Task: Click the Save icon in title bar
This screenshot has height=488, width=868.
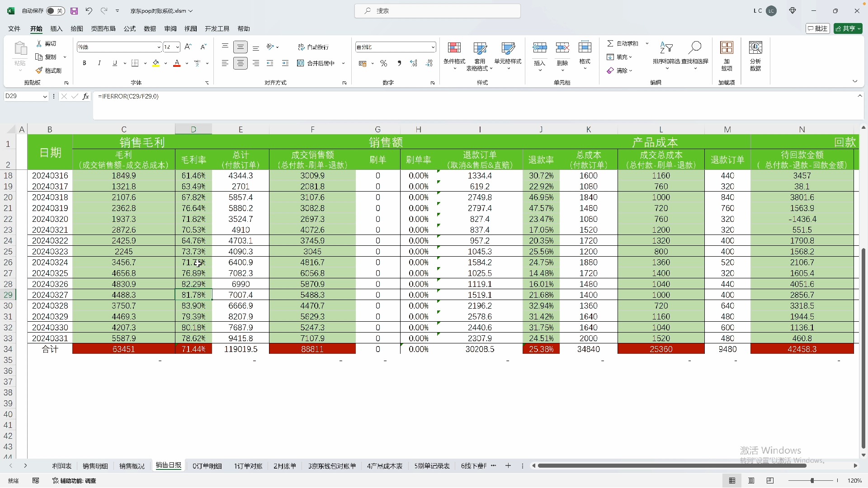Action: coord(74,11)
